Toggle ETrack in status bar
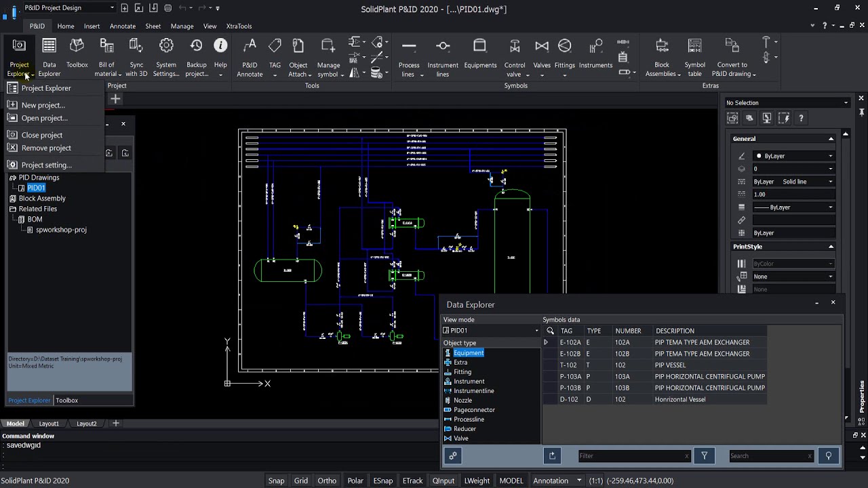The width and height of the screenshot is (868, 488). (x=412, y=481)
